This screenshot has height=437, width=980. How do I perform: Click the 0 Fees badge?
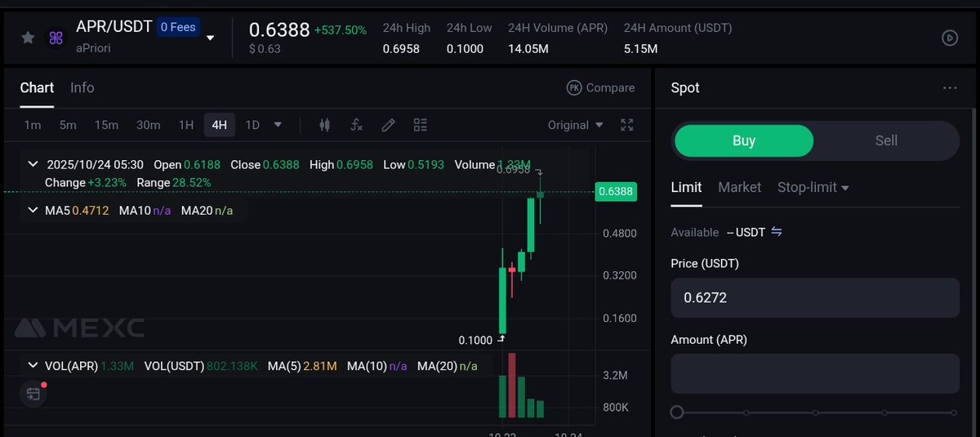[x=177, y=27]
